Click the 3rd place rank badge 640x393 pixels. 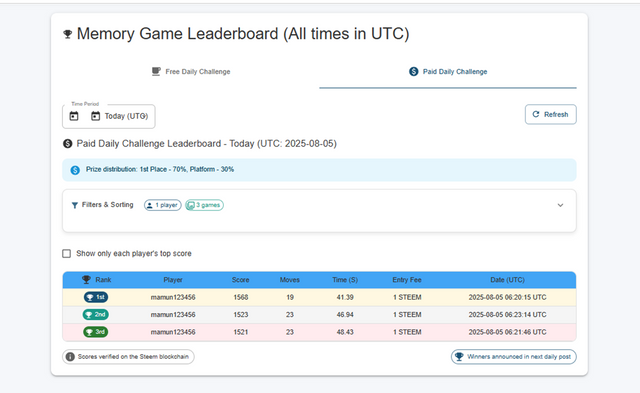(x=96, y=332)
